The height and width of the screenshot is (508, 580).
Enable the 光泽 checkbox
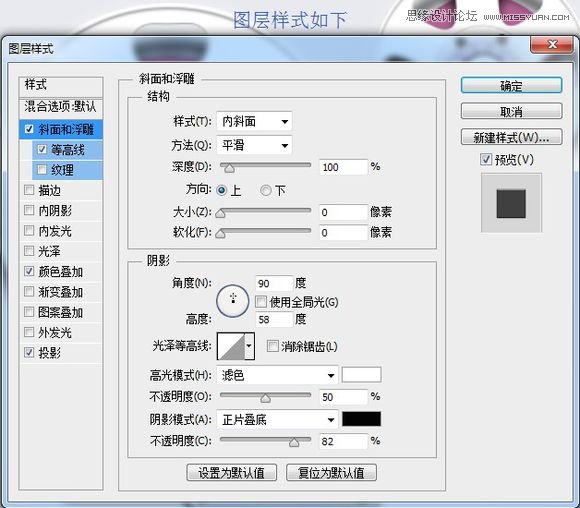[x=29, y=251]
